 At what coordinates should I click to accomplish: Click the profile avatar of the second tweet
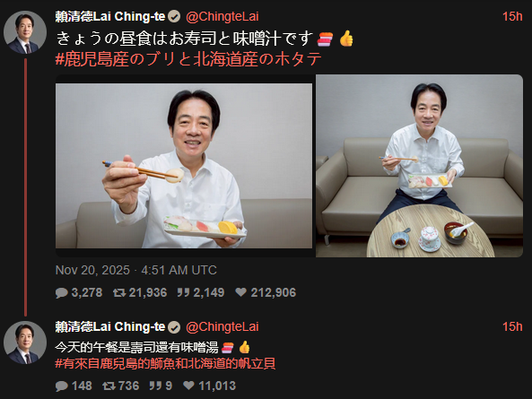[25, 343]
